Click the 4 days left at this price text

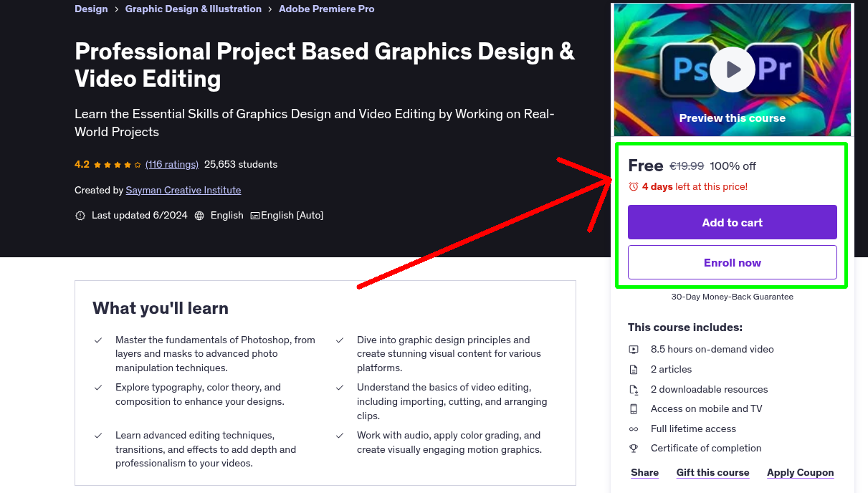coord(695,186)
